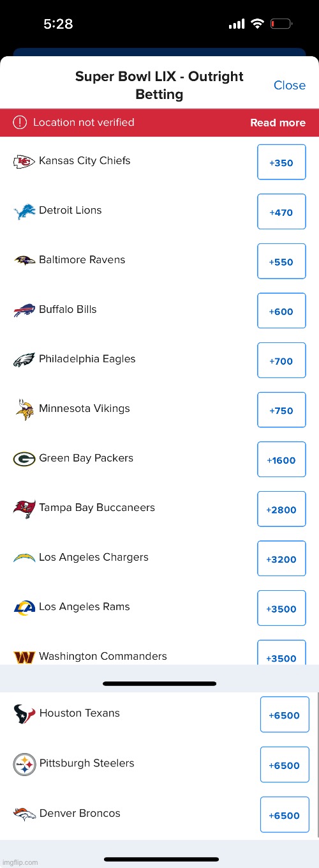Tap the Los Angeles Rams team name

84,607
